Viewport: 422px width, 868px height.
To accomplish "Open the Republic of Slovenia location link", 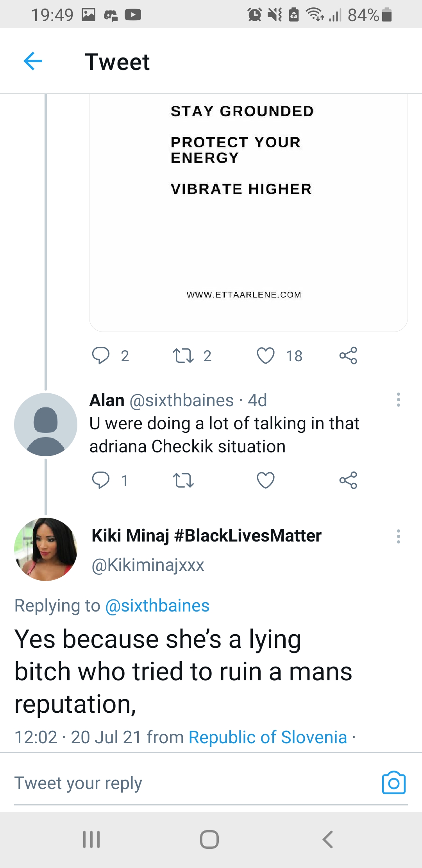I will 268,737.
